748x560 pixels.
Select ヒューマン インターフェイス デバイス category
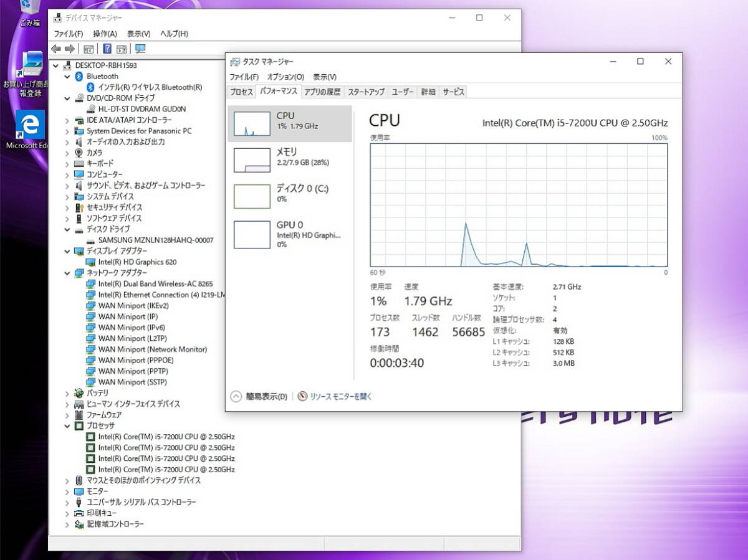tap(133, 404)
